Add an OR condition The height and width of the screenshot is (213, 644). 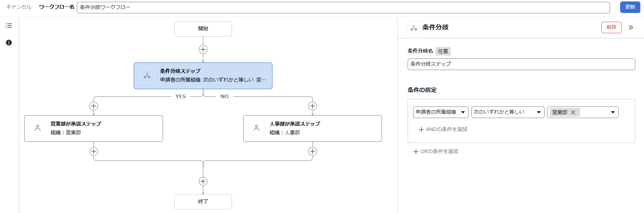point(436,151)
